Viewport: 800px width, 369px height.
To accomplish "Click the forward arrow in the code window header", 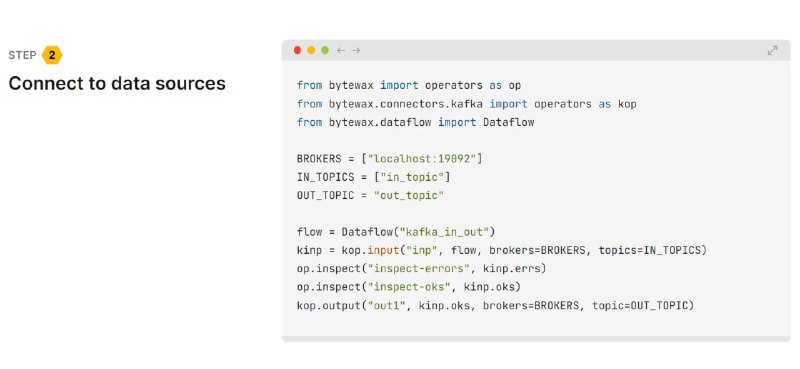I will click(356, 50).
